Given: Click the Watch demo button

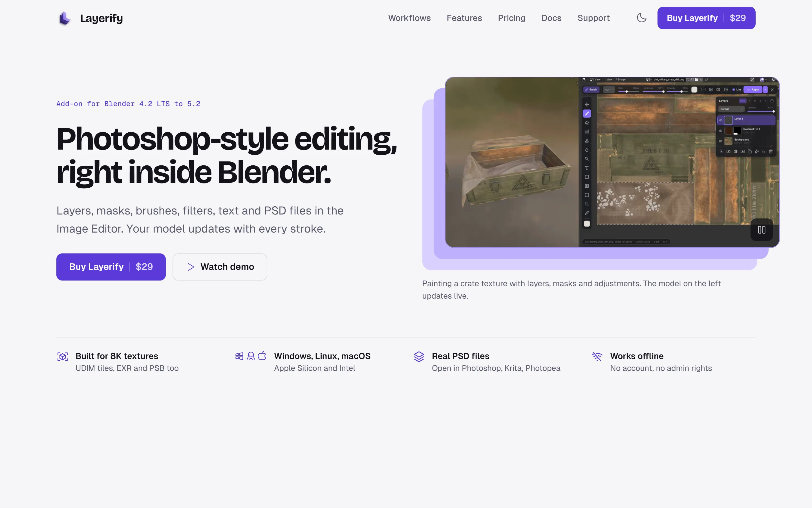Looking at the screenshot, I should tap(220, 267).
